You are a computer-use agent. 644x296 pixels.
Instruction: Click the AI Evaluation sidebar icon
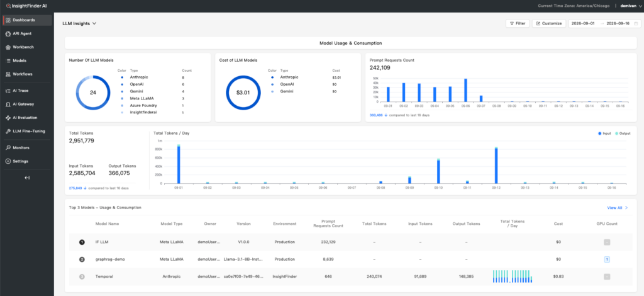tap(8, 118)
